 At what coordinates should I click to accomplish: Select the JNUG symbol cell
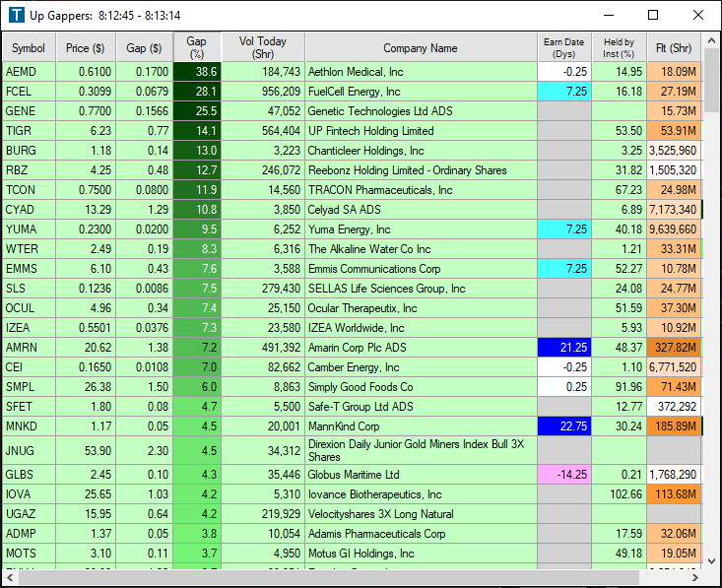tap(29, 450)
